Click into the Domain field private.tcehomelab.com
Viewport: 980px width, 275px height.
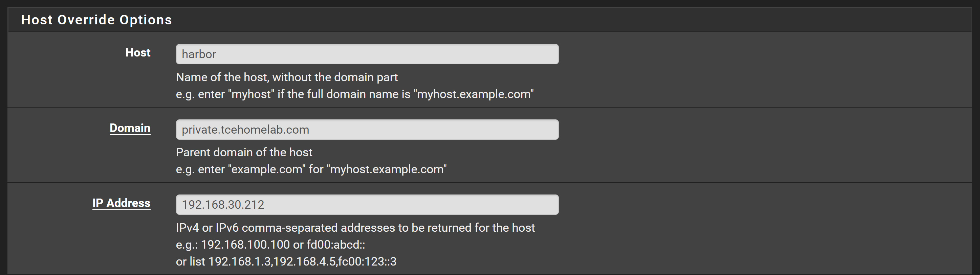[x=367, y=129]
